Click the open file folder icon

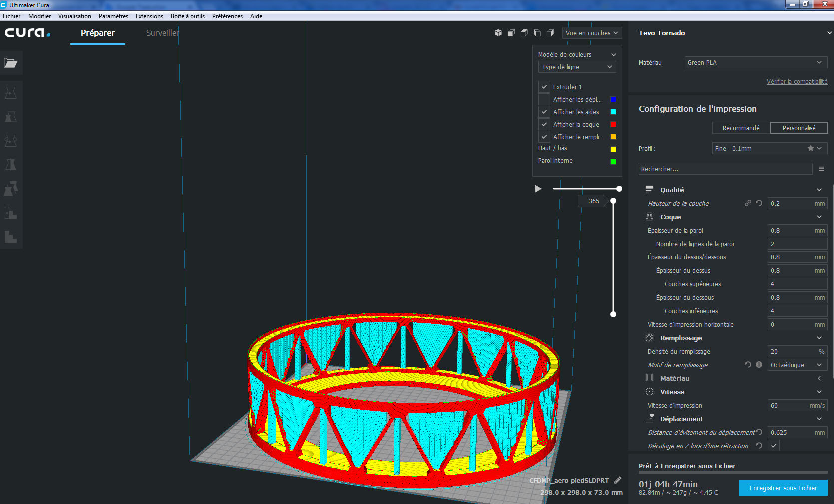click(11, 63)
